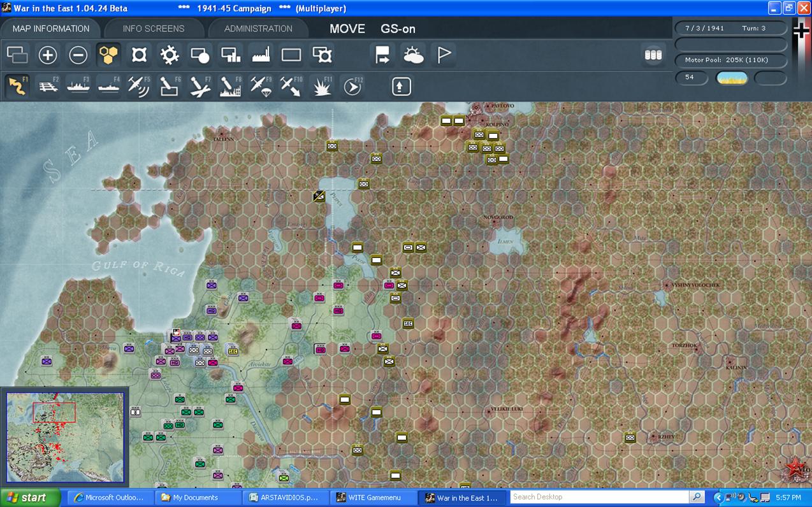Click the zoom in plus icon

point(48,55)
